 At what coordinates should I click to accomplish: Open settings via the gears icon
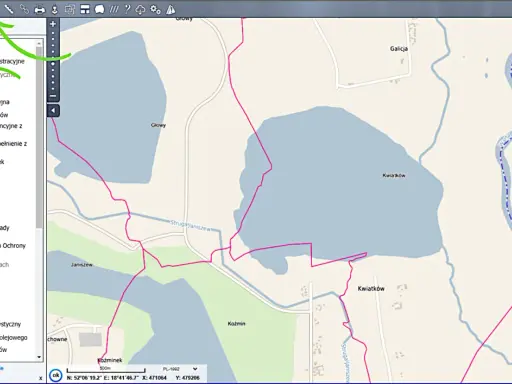(155, 9)
